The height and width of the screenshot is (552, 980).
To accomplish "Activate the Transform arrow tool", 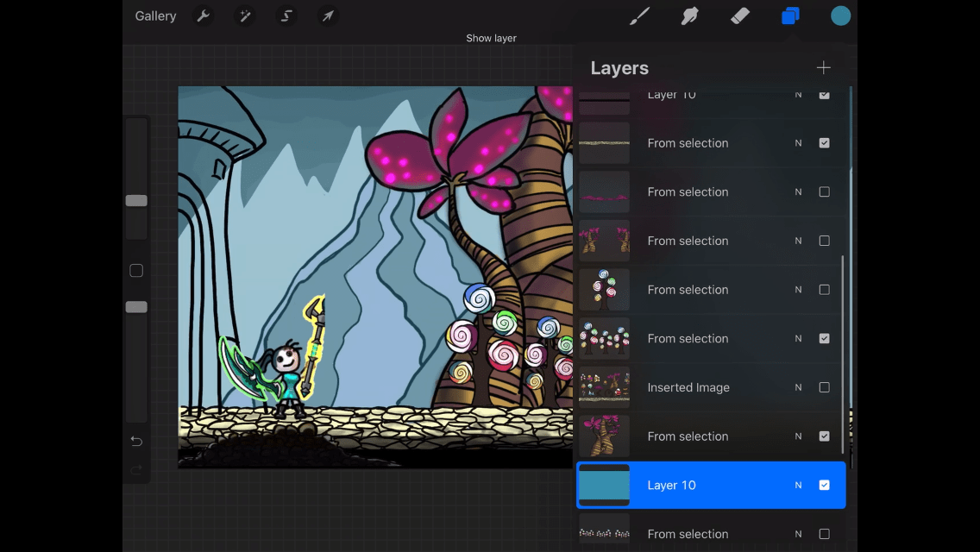I will click(328, 16).
